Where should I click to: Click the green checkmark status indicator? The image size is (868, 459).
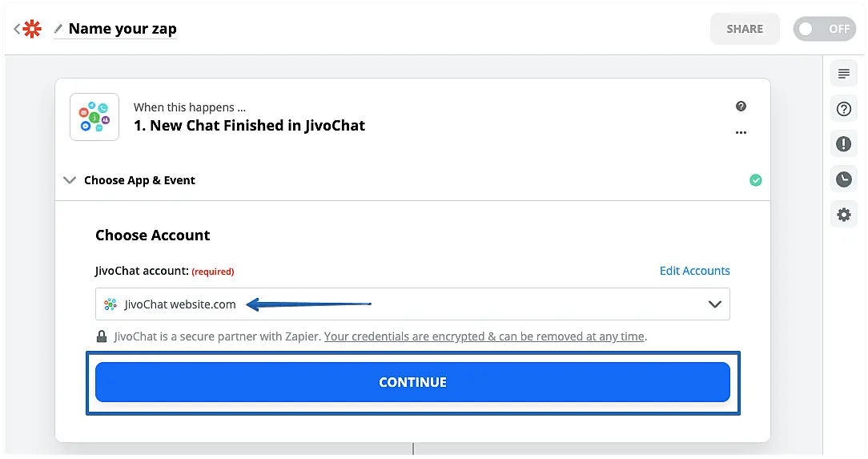tap(755, 180)
